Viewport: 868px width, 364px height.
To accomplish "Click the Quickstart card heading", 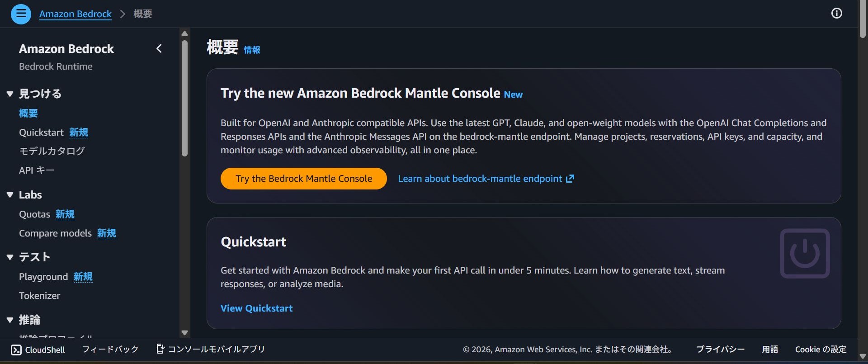I will click(x=254, y=242).
